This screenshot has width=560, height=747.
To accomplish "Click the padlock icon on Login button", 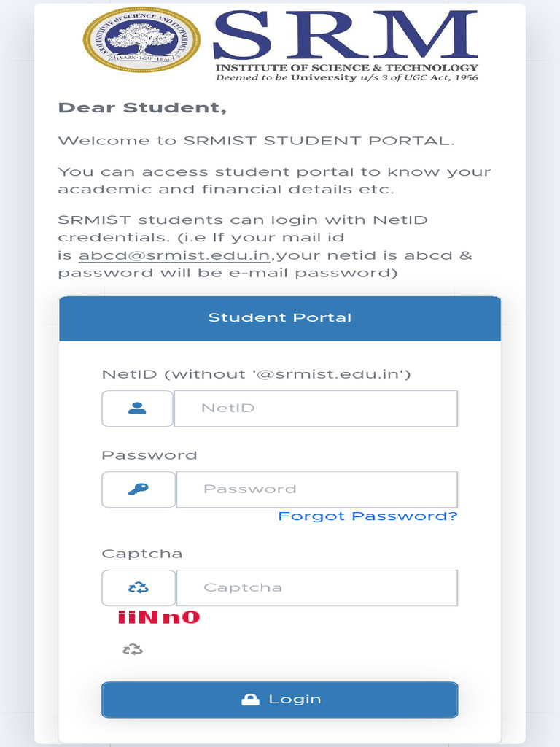I will 251,700.
